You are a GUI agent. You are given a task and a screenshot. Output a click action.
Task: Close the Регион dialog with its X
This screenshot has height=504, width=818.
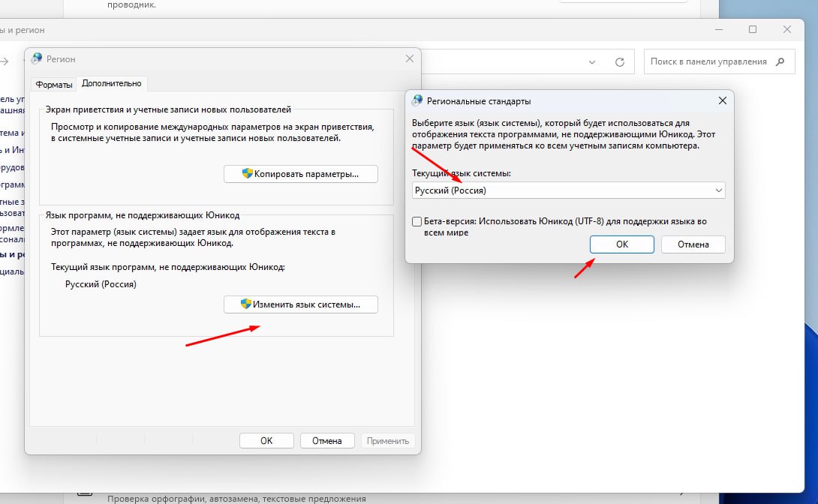[410, 59]
